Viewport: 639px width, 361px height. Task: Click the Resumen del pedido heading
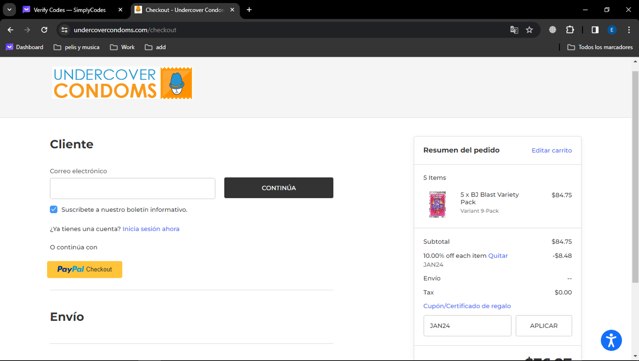point(461,150)
